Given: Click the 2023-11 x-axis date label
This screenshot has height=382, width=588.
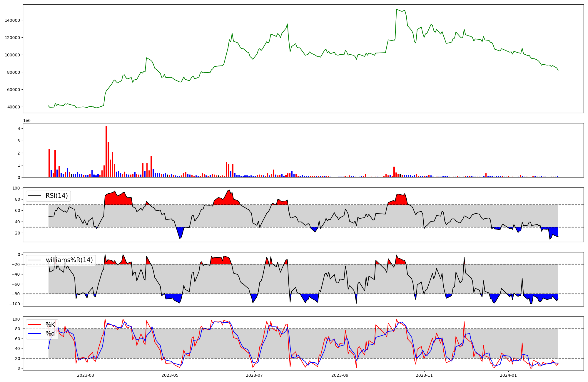Looking at the screenshot, I should (x=424, y=375).
